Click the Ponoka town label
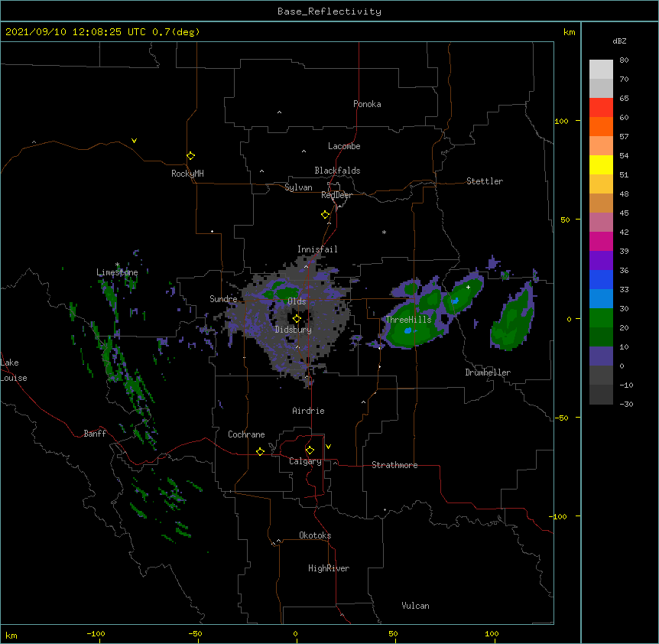The height and width of the screenshot is (644, 659). (x=367, y=104)
